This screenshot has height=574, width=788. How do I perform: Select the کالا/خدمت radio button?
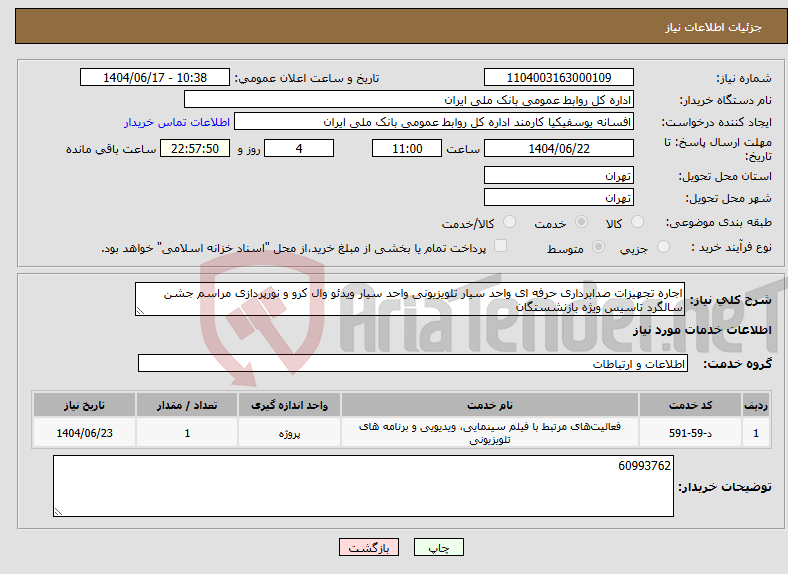click(x=510, y=222)
